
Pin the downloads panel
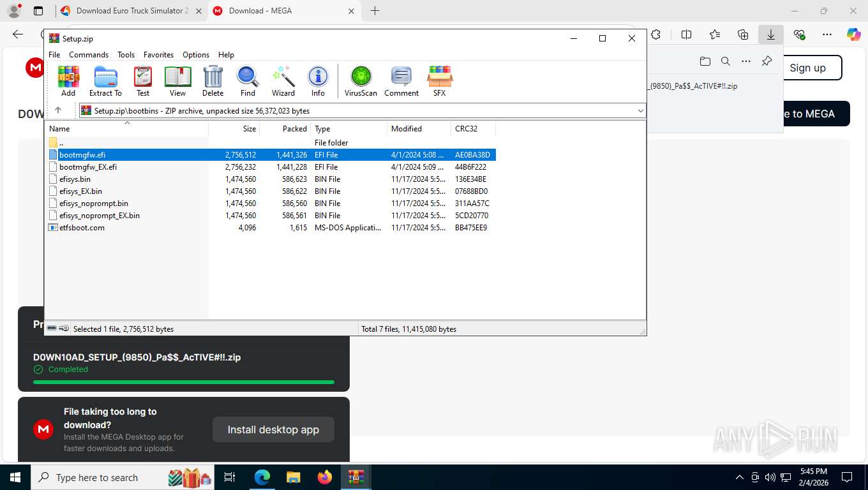click(x=767, y=61)
